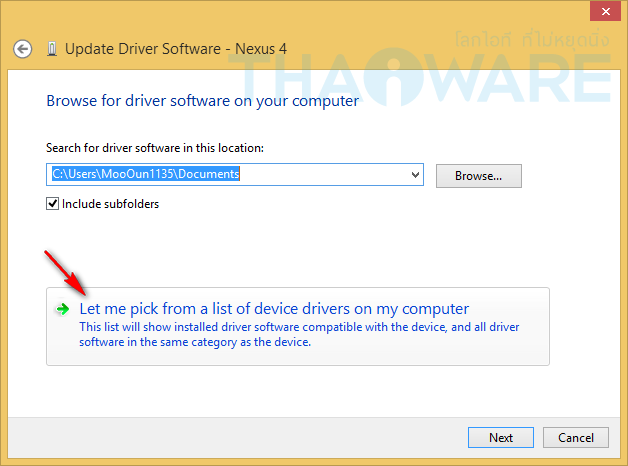The height and width of the screenshot is (466, 628).
Task: Click the green arrow beside 'Let me pick'
Action: 63,309
